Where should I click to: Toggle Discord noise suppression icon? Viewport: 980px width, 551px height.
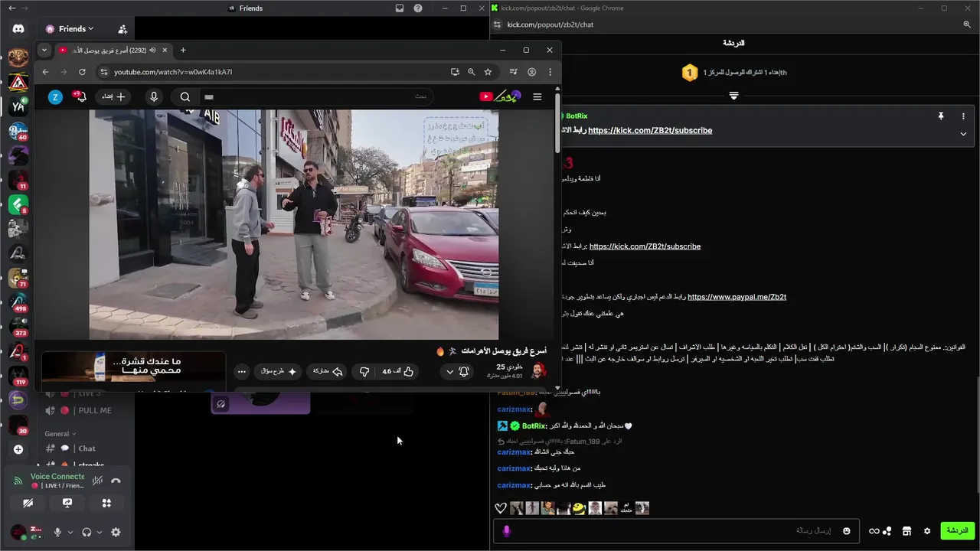pyautogui.click(x=97, y=481)
